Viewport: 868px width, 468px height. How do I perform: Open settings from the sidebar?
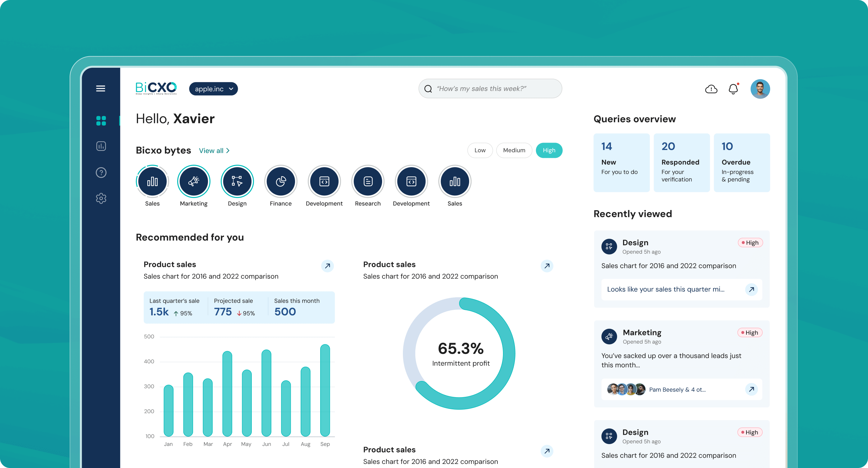(x=101, y=199)
